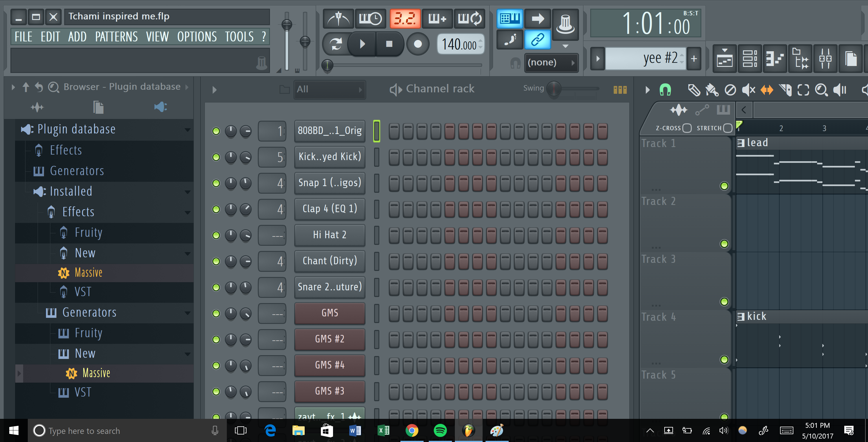The width and height of the screenshot is (868, 442).
Task: Click the Swing knob slider
Action: [x=553, y=89]
